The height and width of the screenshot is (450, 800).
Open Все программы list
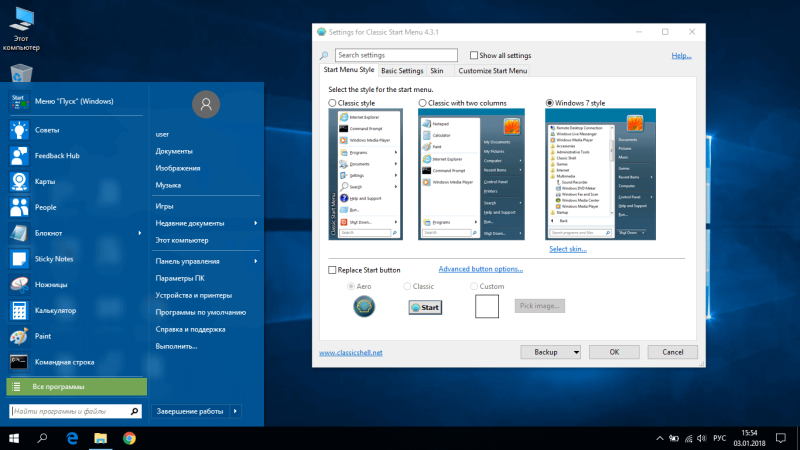(x=77, y=387)
